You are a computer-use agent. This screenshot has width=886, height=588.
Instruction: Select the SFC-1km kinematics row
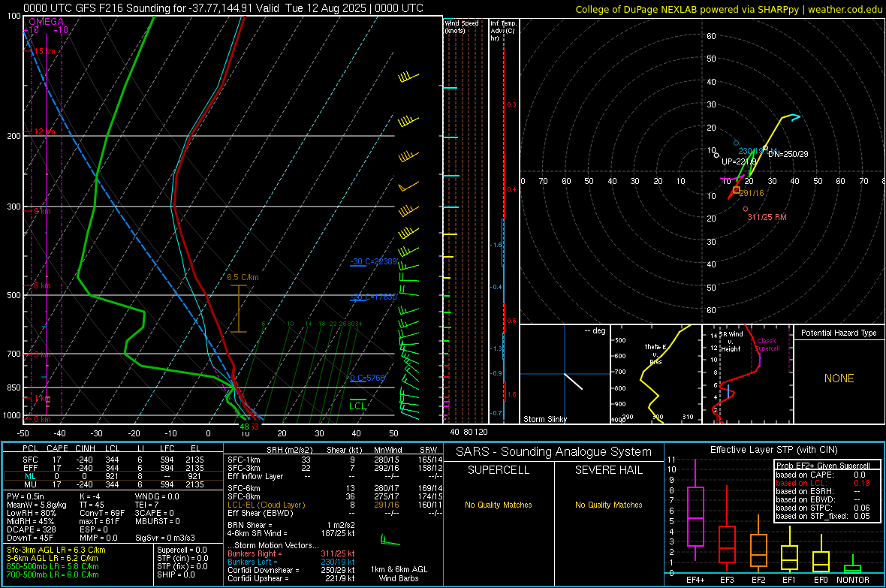pos(335,460)
